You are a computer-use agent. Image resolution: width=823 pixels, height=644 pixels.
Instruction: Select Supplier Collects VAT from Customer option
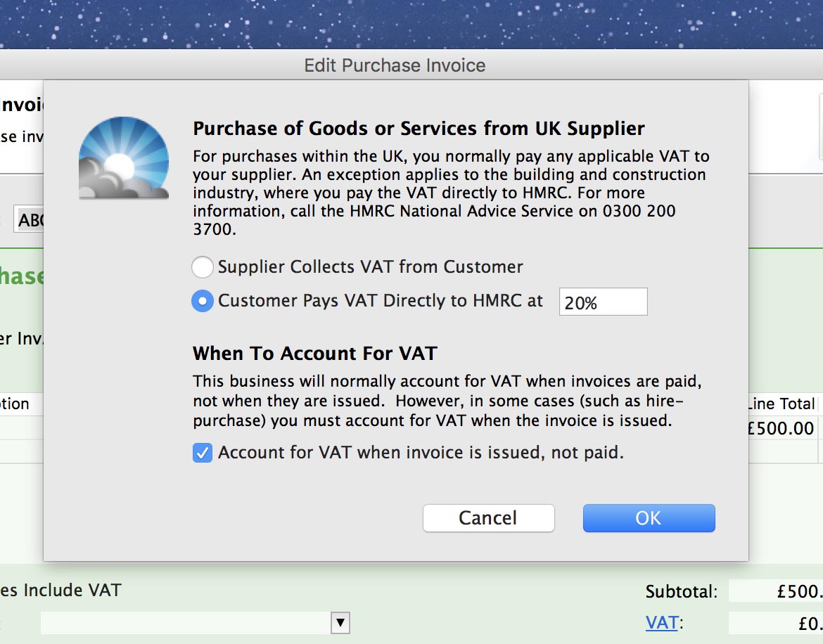tap(203, 267)
